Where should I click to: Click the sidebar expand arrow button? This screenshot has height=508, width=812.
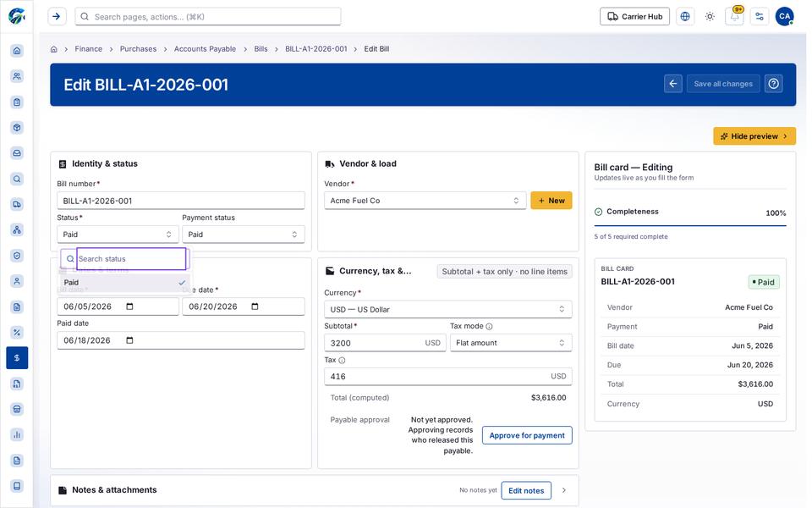pyautogui.click(x=57, y=17)
